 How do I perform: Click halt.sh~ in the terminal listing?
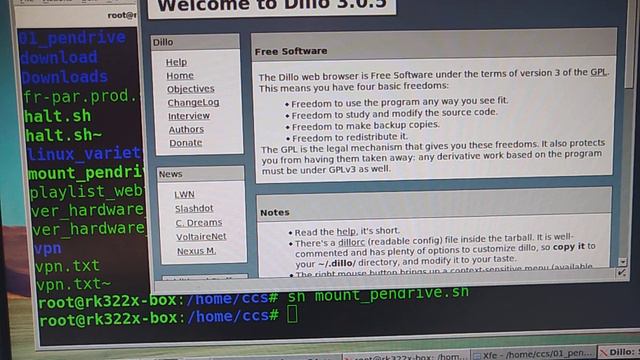(x=63, y=135)
